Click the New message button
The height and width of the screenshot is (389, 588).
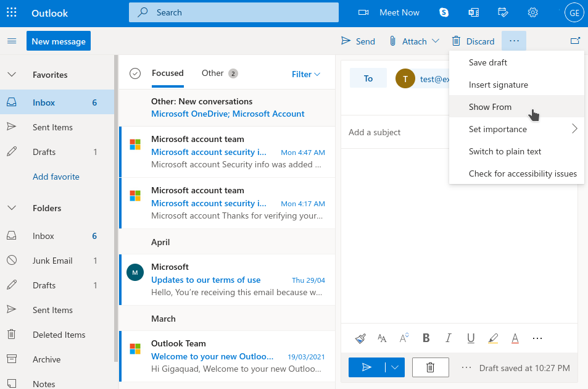[58, 40]
